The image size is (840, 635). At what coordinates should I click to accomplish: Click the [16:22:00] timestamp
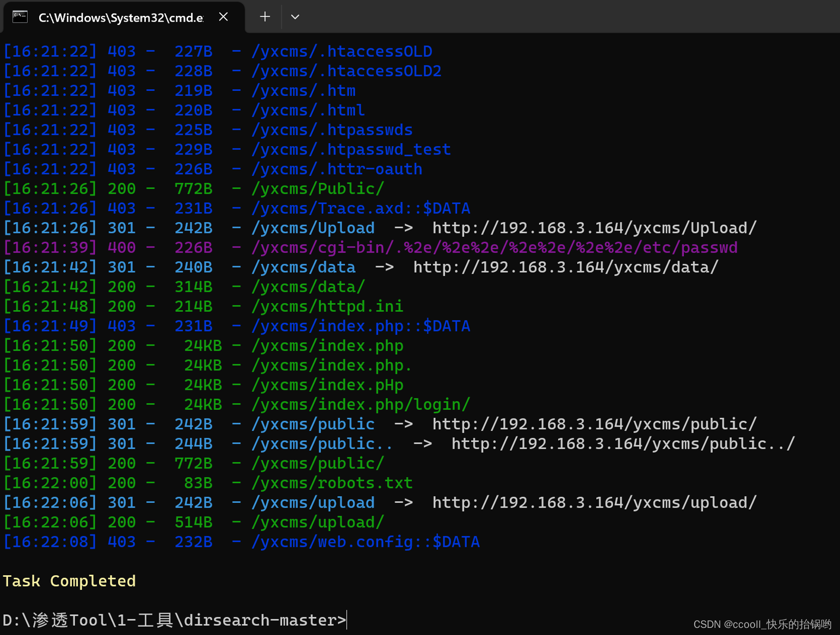pyautogui.click(x=50, y=483)
